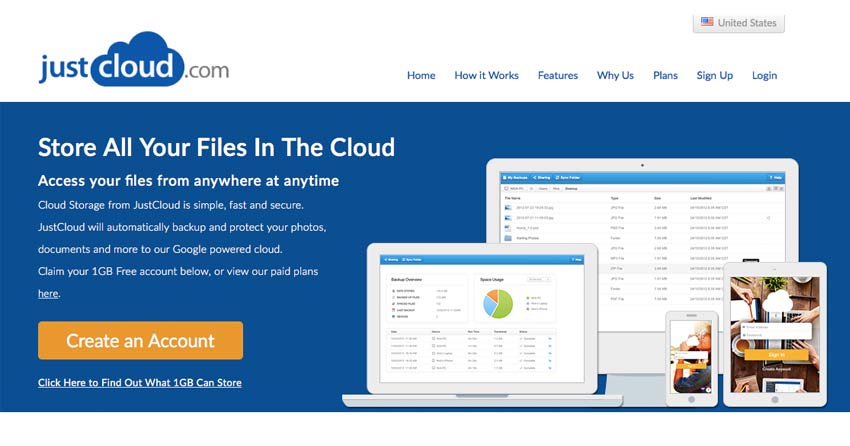Viewport: 850px width, 446px height.
Task: Follow the 'here' paid plans link
Action: pos(48,294)
